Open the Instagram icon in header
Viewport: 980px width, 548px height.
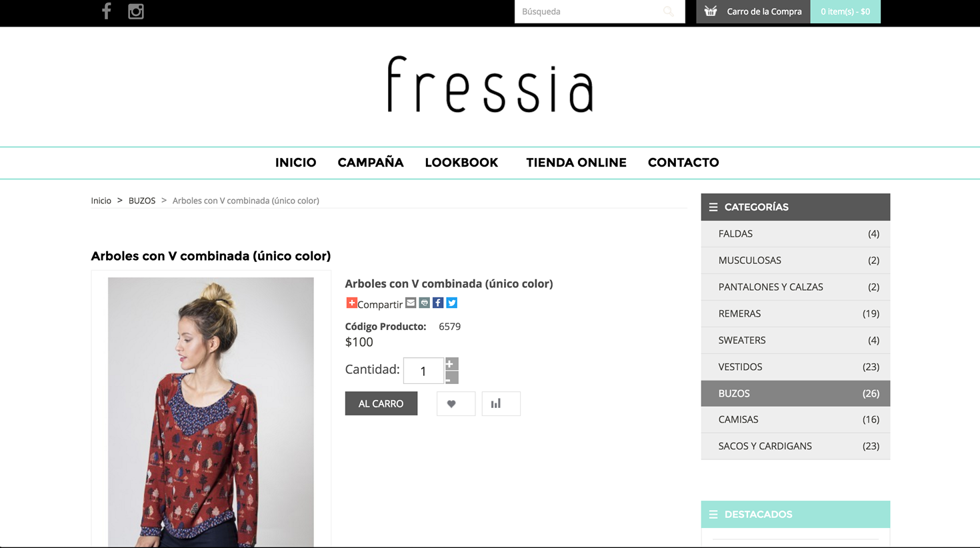pos(136,11)
